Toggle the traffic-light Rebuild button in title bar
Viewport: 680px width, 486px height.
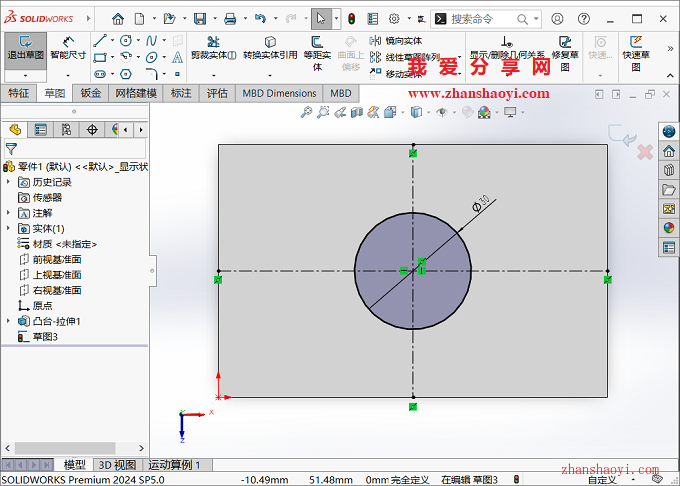pos(351,18)
